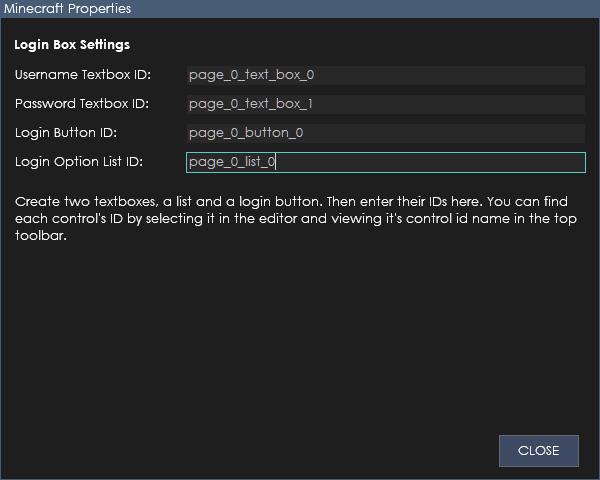Click inside the Login Option List ID field
600x480 pixels.
[386, 162]
